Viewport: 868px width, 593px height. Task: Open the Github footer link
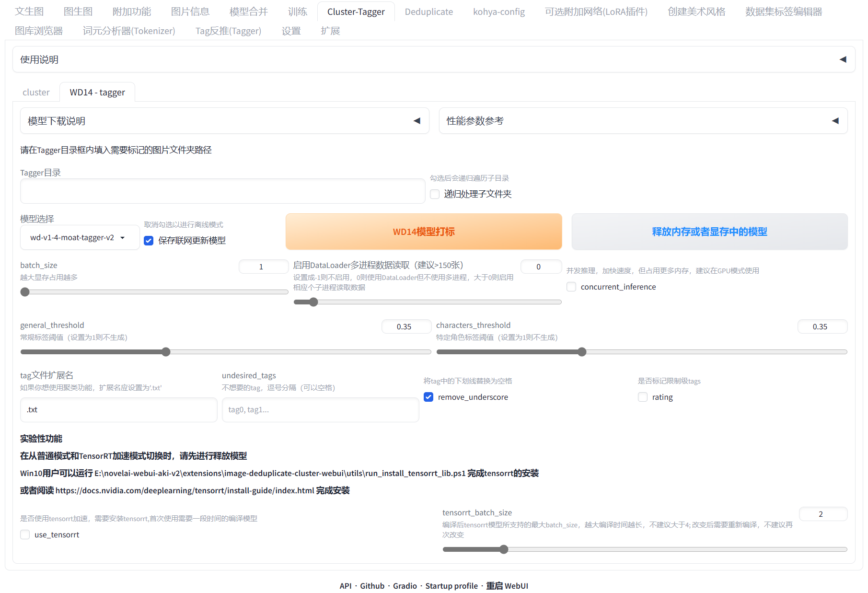click(x=372, y=586)
